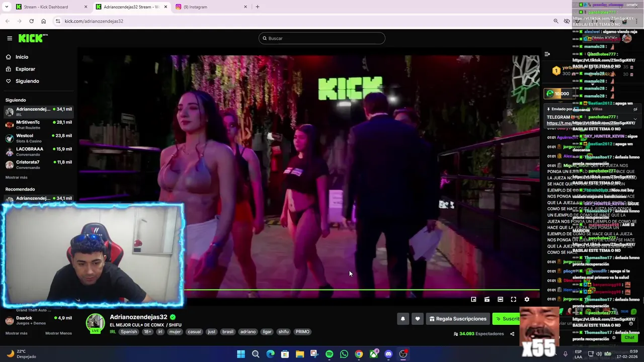The image size is (644, 362).
Task: Open Windows taskbar search
Action: pos(256,354)
